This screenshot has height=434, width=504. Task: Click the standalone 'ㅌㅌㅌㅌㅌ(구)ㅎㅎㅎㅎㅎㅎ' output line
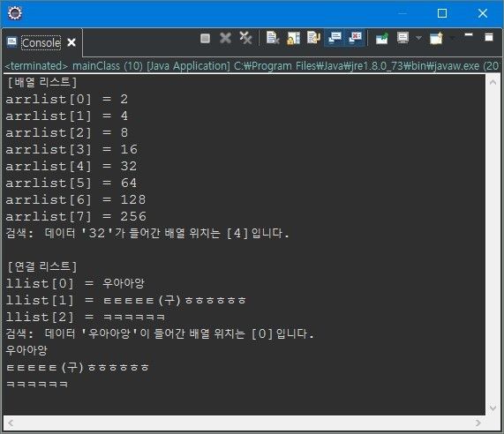78,367
